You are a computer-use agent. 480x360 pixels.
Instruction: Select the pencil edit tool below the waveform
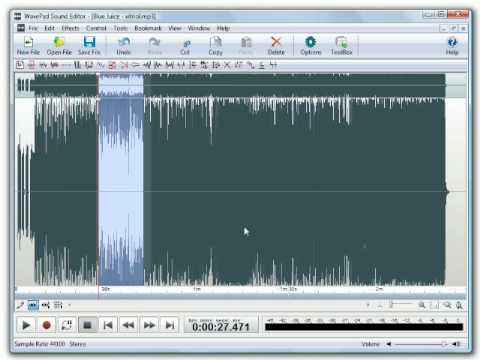pos(20,305)
